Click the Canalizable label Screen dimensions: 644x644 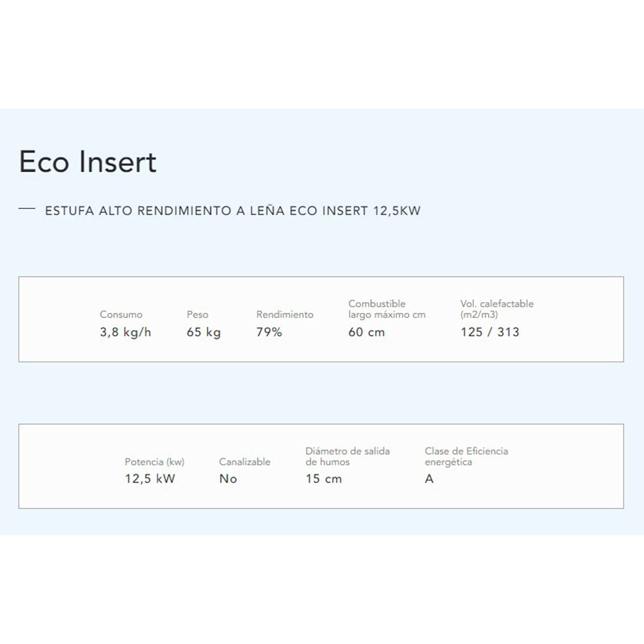tap(245, 462)
